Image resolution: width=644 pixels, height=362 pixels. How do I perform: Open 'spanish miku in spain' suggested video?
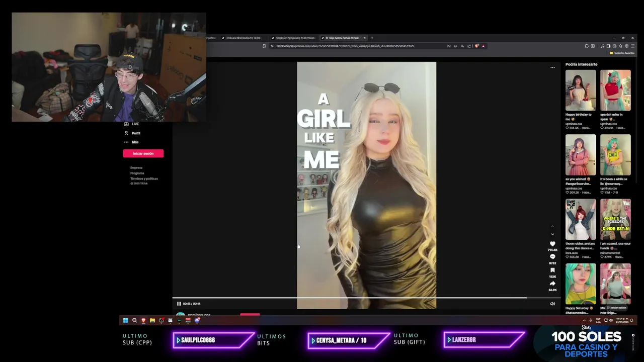pyautogui.click(x=615, y=90)
